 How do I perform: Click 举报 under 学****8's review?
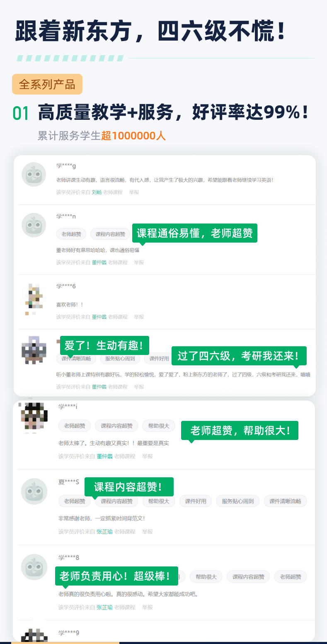148,607
